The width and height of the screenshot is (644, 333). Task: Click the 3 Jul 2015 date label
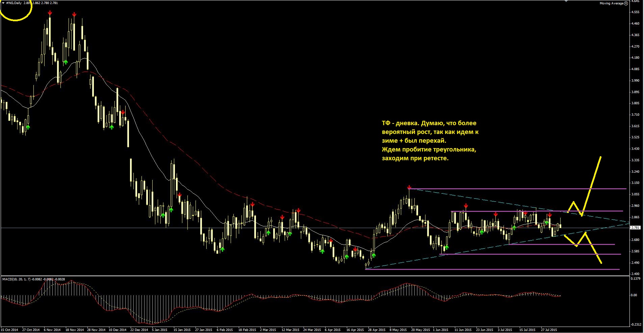pyautogui.click(x=505, y=330)
